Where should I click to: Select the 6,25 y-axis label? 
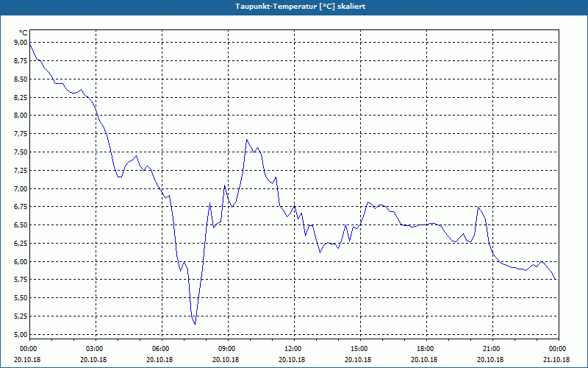click(x=21, y=244)
